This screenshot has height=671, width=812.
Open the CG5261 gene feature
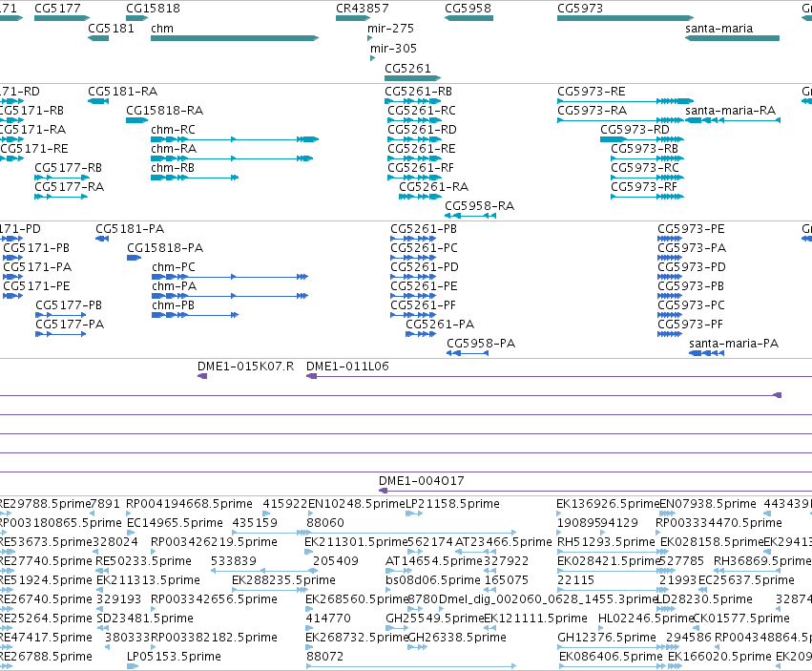[412, 78]
